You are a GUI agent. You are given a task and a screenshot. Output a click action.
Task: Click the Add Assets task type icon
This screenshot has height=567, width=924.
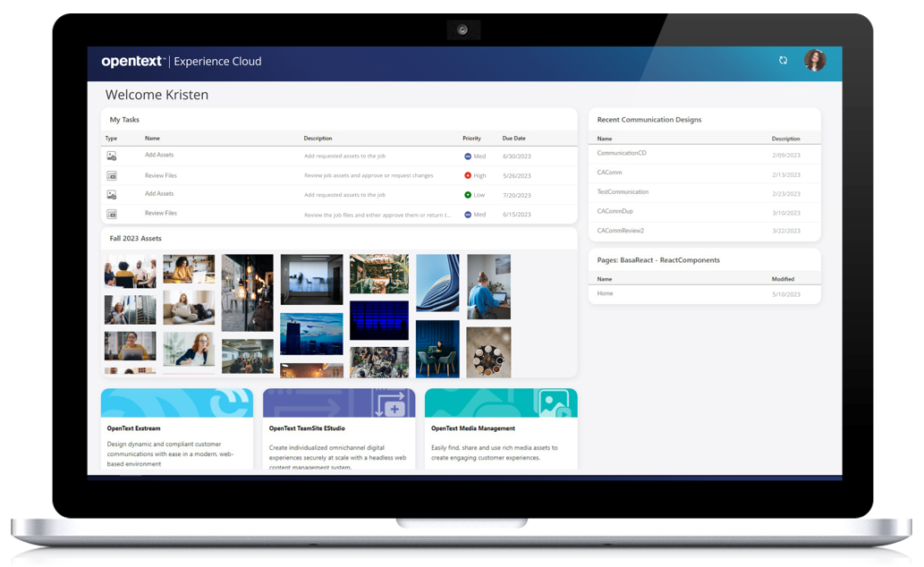pyautogui.click(x=111, y=155)
